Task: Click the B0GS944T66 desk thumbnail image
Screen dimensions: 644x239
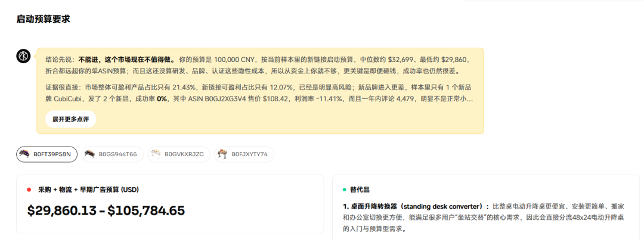Action: pos(89,154)
